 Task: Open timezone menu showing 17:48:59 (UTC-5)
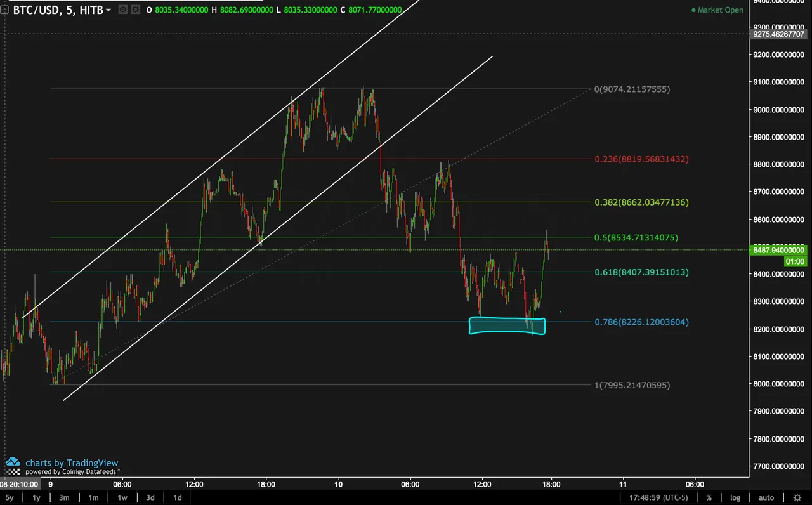tap(658, 498)
